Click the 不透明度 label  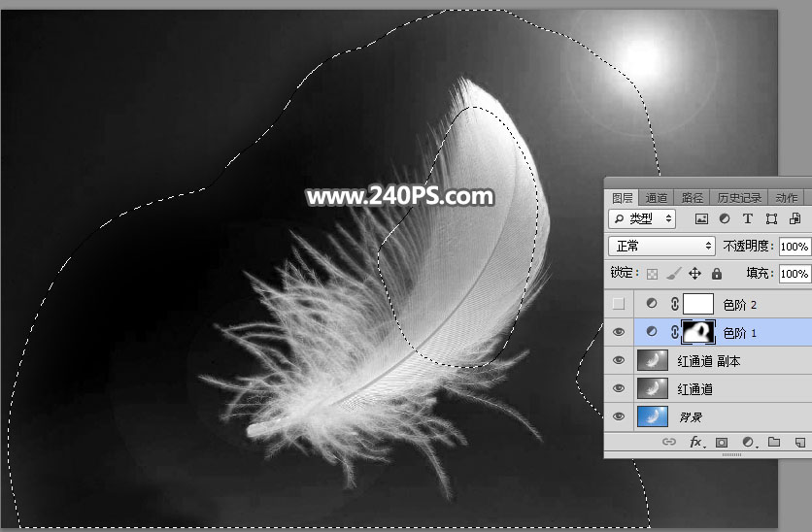coord(748,247)
